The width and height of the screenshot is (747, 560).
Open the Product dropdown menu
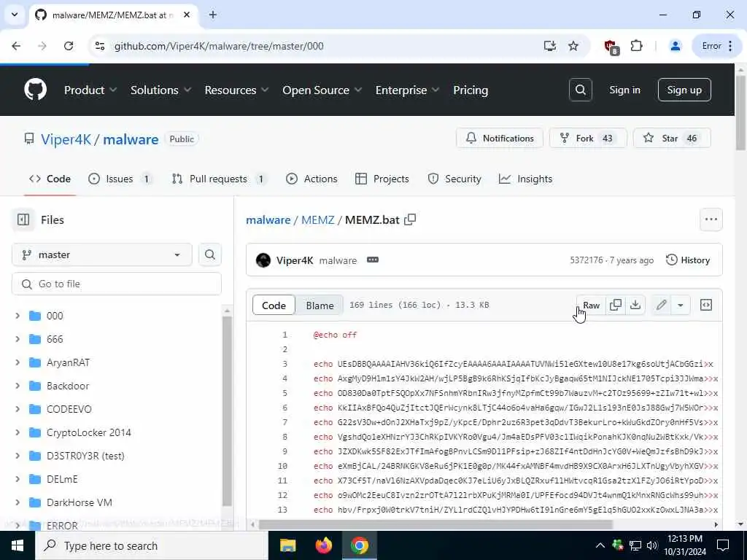click(x=90, y=90)
